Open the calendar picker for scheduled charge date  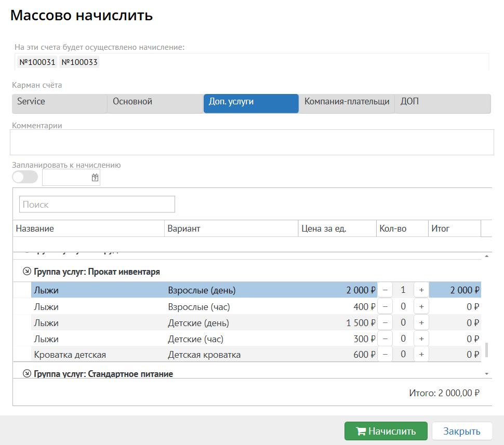(95, 178)
